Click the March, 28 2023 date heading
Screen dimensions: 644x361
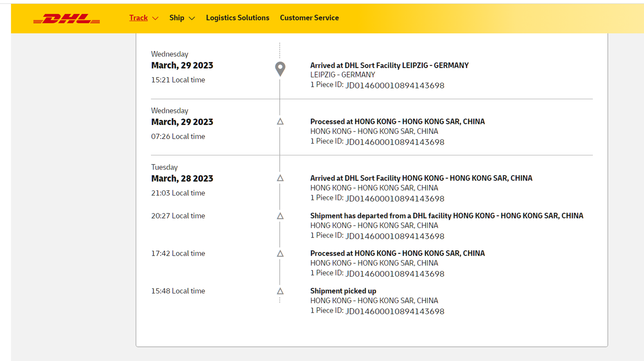click(x=182, y=178)
